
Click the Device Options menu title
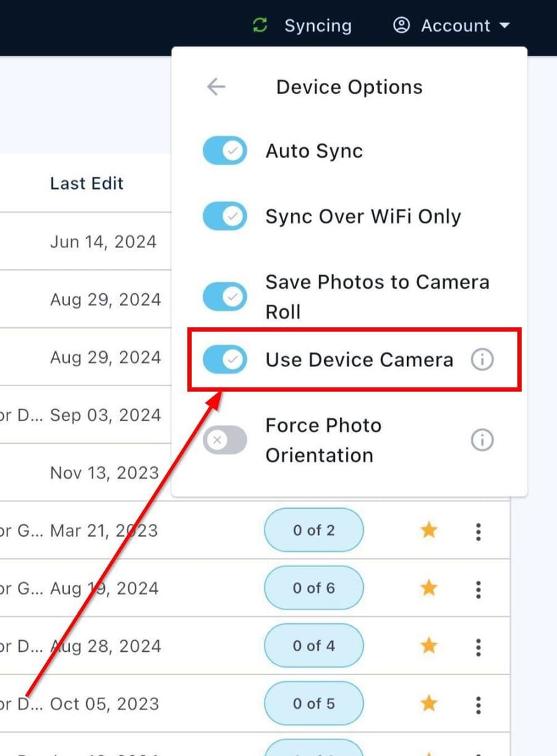(349, 87)
